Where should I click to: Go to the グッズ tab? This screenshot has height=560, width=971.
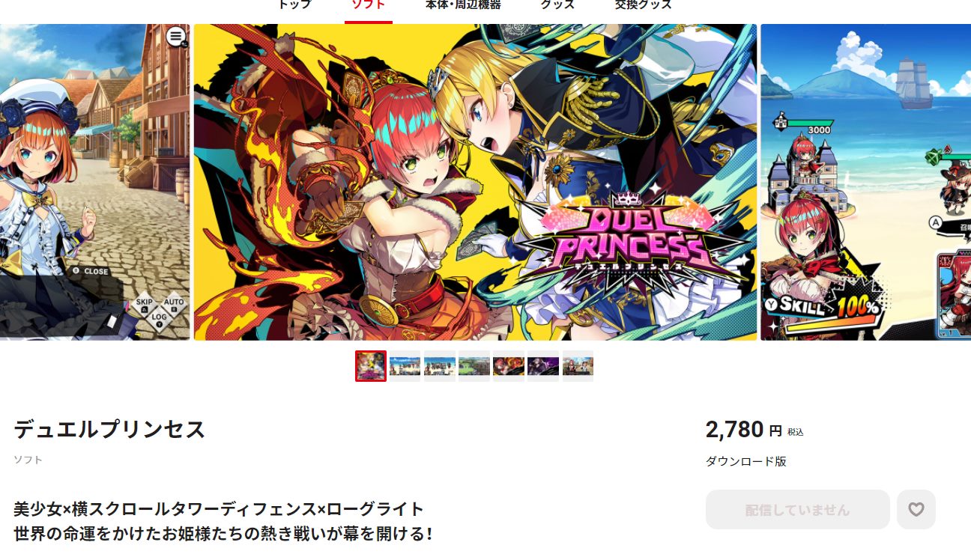[557, 5]
